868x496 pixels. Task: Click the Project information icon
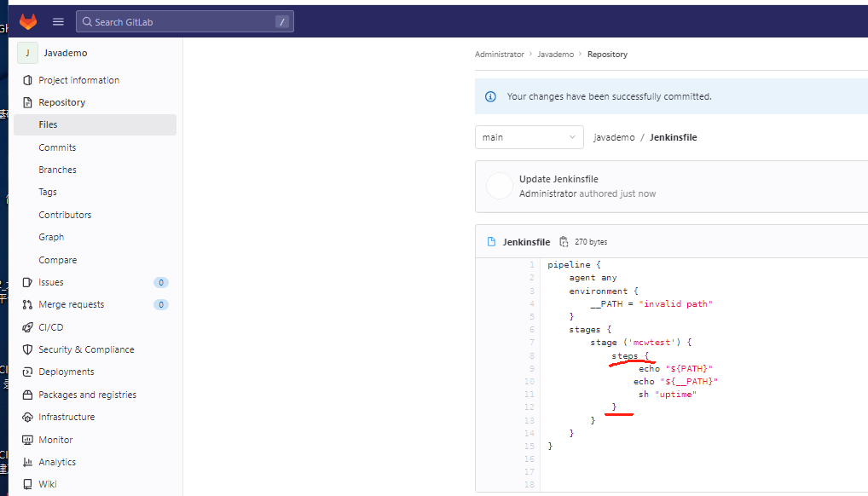click(x=27, y=80)
